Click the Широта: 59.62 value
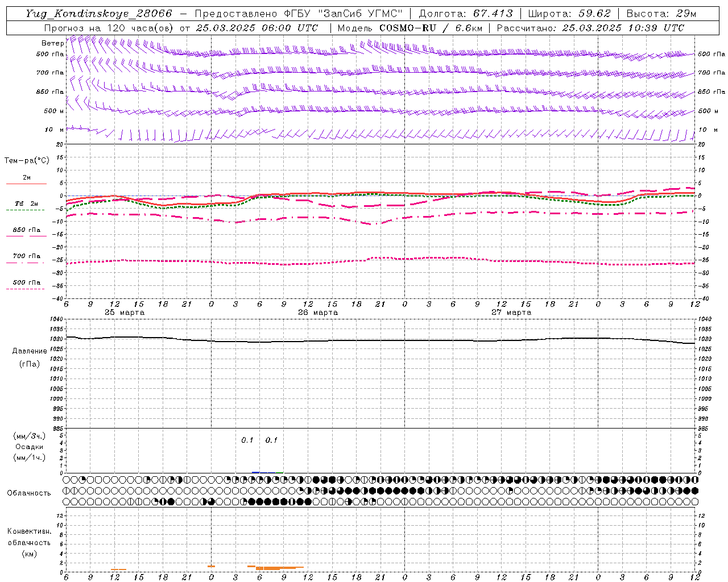This screenshot has width=728, height=582. [569, 14]
